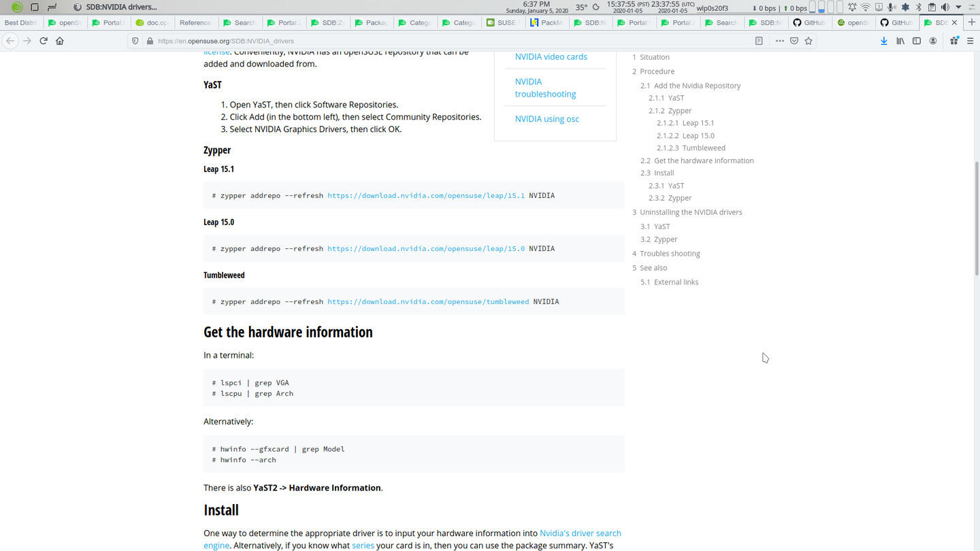This screenshot has height=551, width=980.
Task: Open Bluetooth tray icon
Action: [918, 7]
